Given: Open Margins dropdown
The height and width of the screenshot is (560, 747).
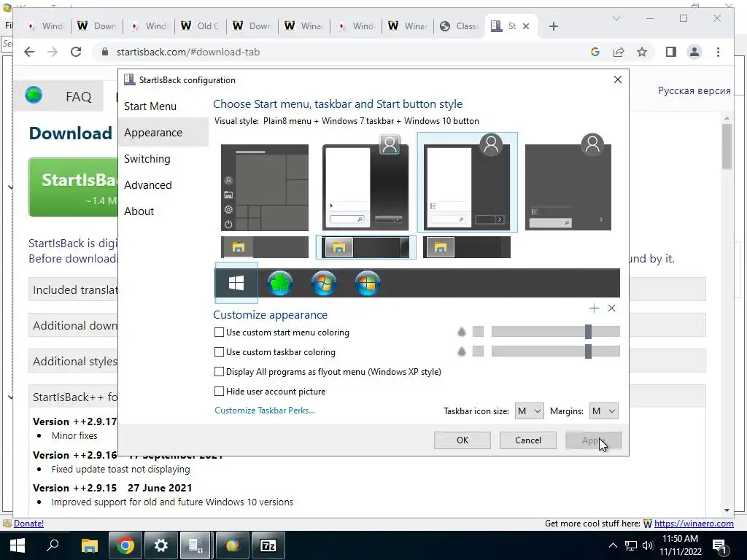Looking at the screenshot, I should point(603,411).
